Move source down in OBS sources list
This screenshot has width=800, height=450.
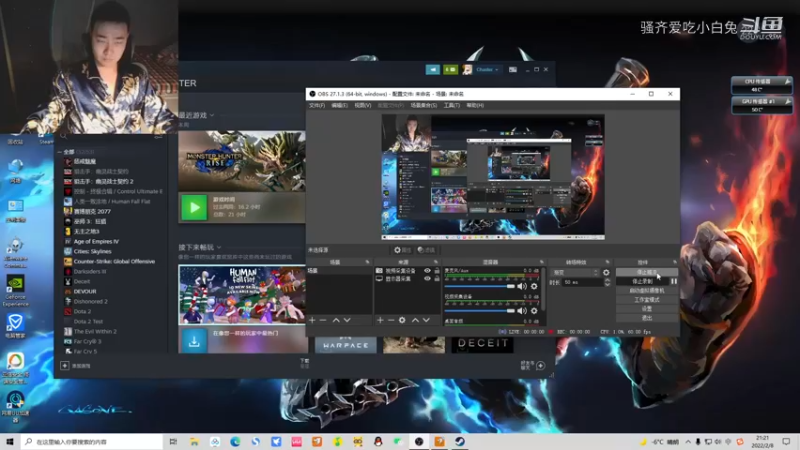tap(426, 320)
